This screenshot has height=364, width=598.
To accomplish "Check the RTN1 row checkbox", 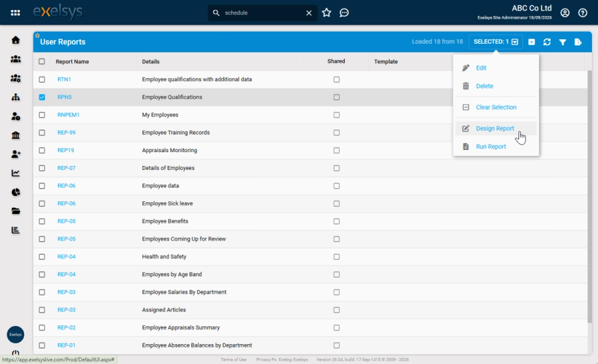I will [x=42, y=79].
